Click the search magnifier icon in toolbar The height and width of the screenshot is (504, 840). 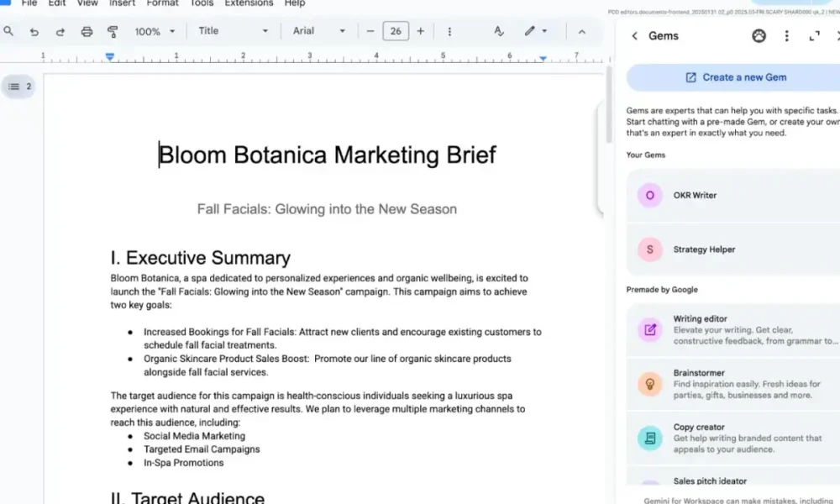(8, 31)
